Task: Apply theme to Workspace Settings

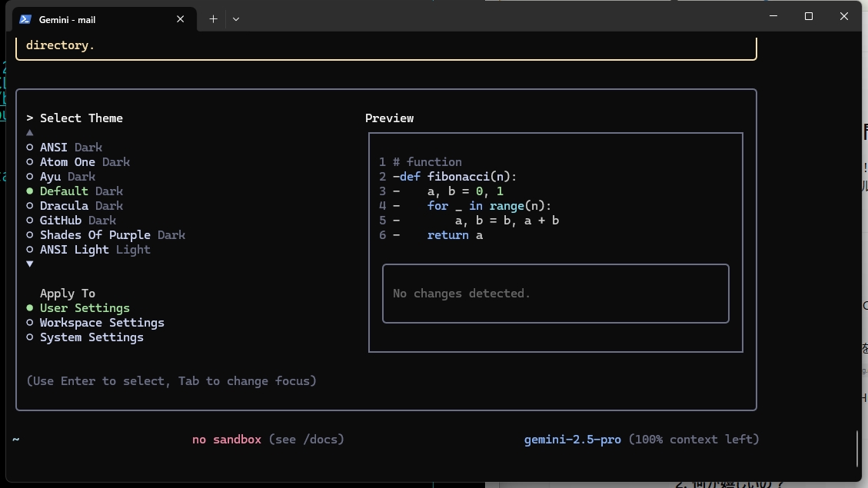Action: point(101,323)
